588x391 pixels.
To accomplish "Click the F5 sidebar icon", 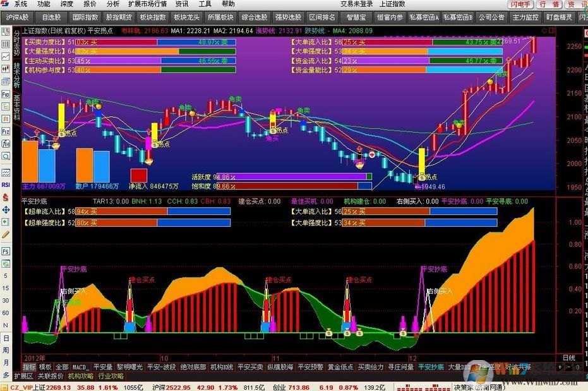I will (6, 251).
